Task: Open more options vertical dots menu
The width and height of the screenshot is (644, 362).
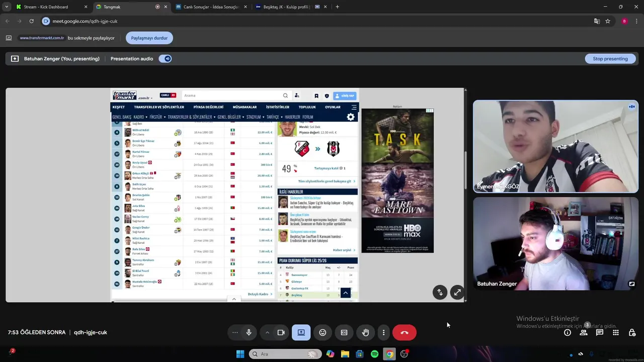Action: click(x=383, y=332)
